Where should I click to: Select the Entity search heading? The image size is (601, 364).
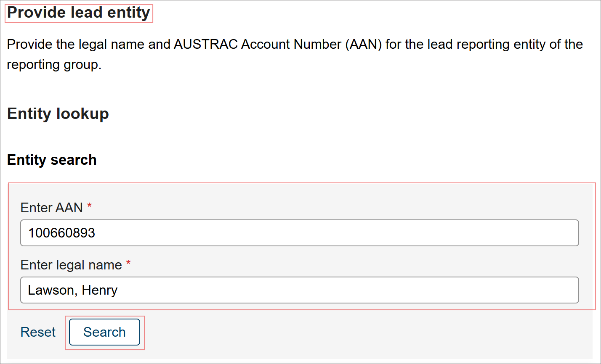(51, 160)
